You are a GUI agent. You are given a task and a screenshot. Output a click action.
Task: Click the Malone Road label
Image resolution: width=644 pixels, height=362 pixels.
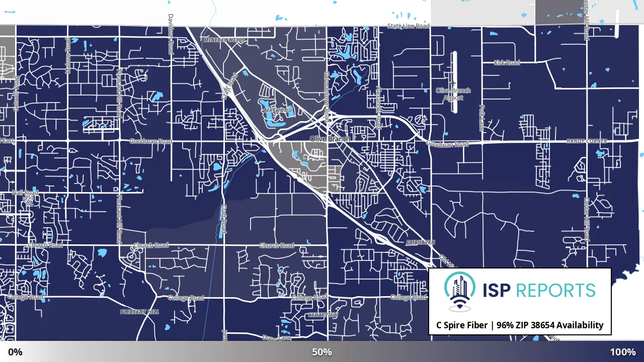click(x=68, y=55)
